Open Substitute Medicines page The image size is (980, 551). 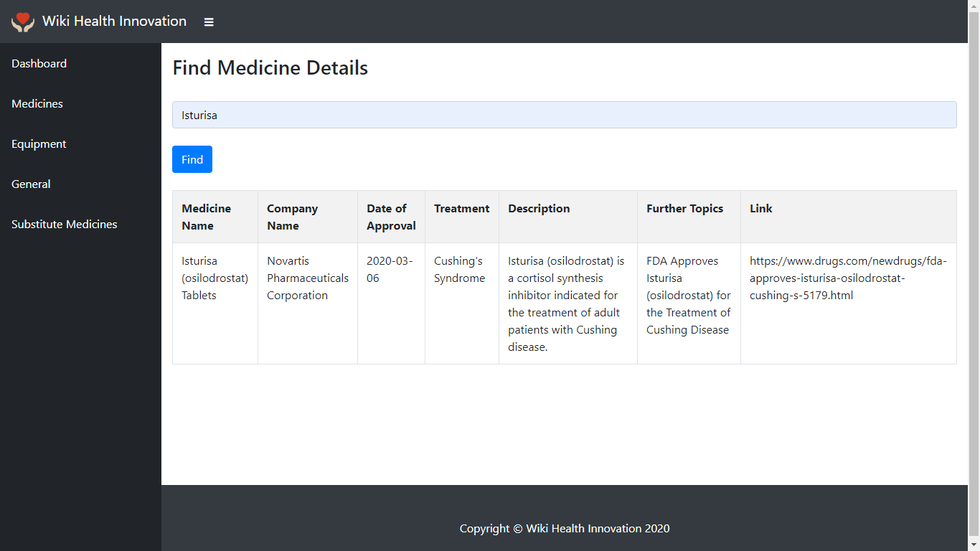tap(65, 224)
